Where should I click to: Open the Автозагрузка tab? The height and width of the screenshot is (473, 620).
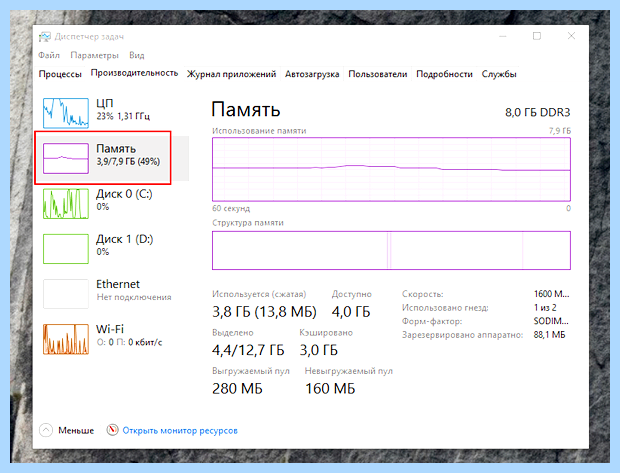pyautogui.click(x=312, y=74)
